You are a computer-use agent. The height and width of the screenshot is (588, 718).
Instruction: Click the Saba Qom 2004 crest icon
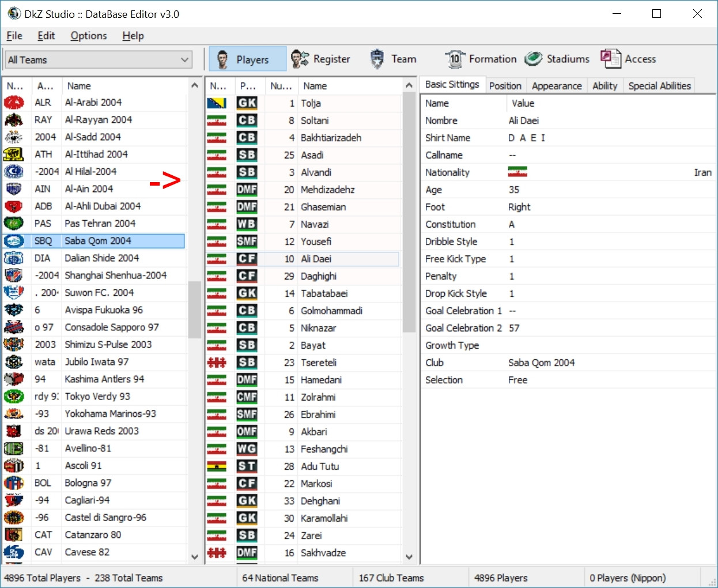14,241
